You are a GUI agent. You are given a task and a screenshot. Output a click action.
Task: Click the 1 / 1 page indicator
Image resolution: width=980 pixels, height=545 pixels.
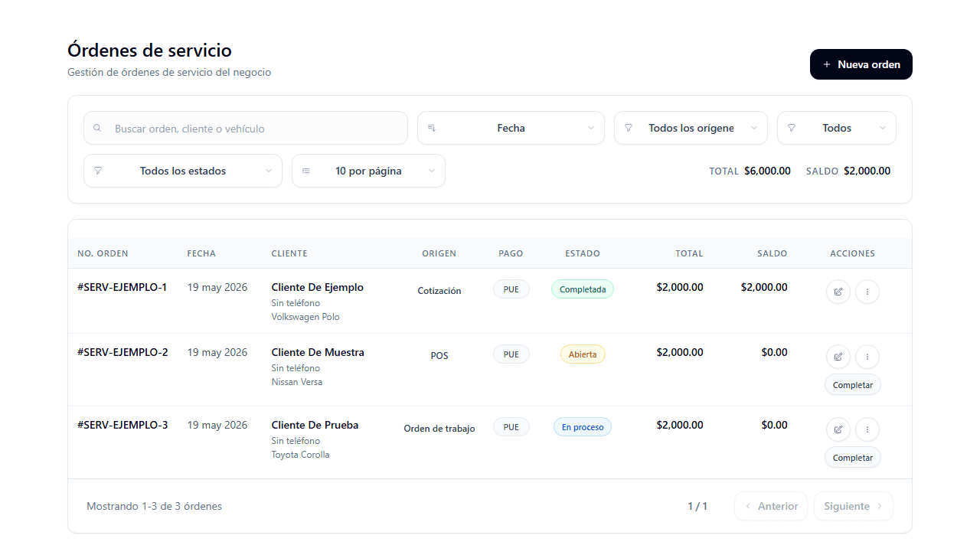[697, 506]
